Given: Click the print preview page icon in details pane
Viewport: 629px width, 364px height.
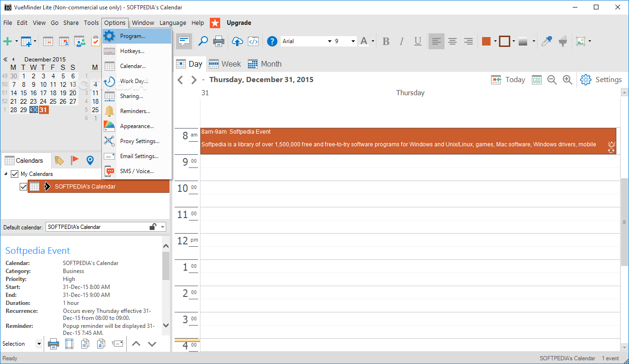Looking at the screenshot, I should (69, 344).
